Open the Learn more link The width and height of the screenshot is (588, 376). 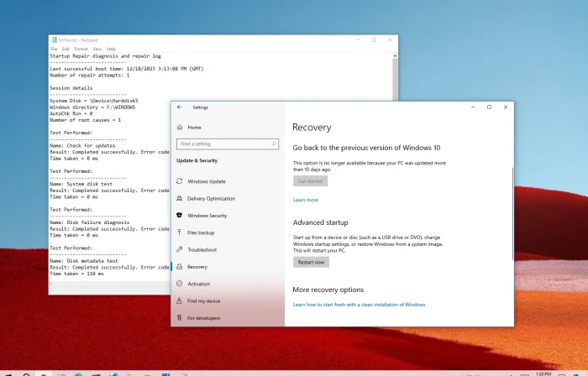305,200
